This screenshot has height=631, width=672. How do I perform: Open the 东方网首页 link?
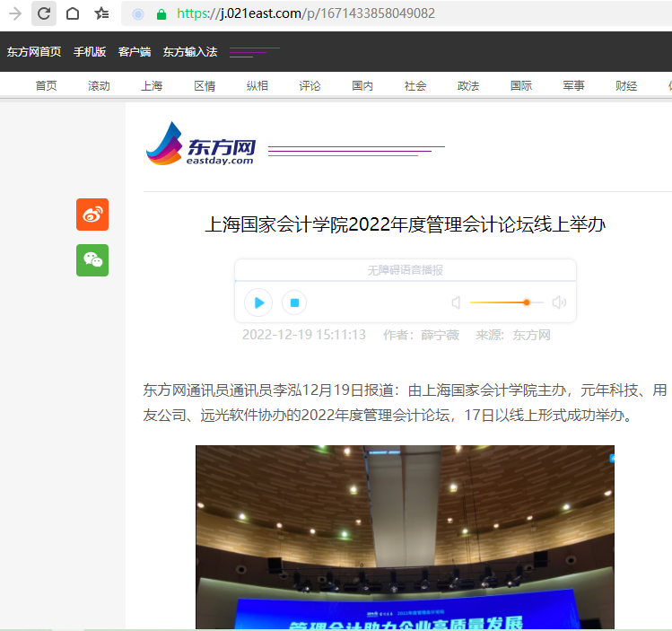pos(34,52)
